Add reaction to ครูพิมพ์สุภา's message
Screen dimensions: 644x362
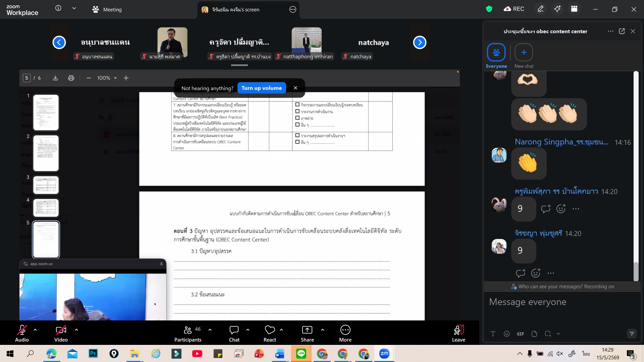[x=561, y=209]
